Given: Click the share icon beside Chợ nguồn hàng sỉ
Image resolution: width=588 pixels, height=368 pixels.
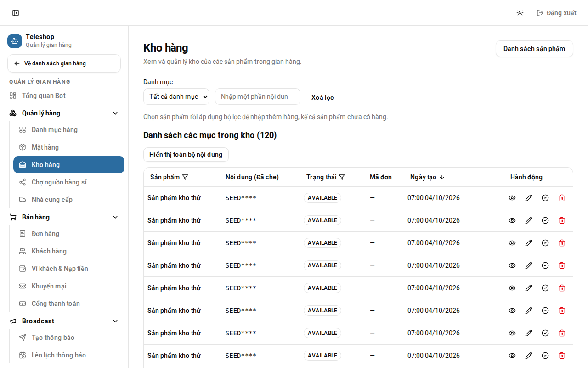Looking at the screenshot, I should tap(23, 182).
